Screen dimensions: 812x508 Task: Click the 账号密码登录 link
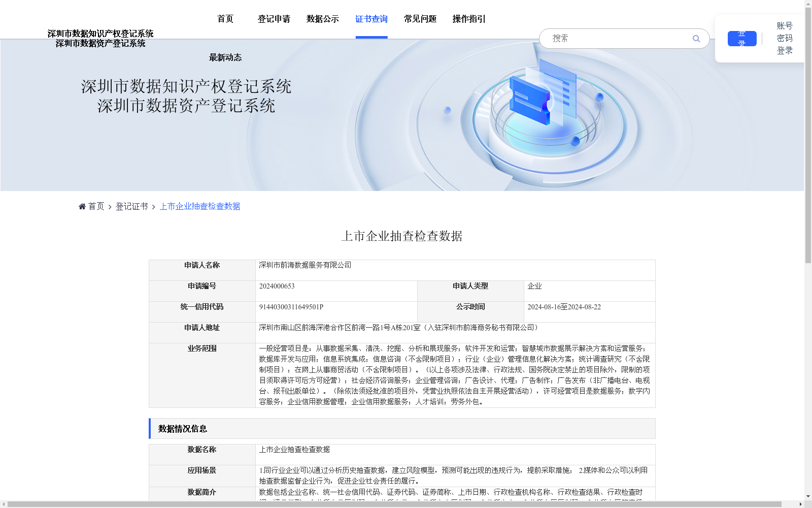(x=785, y=38)
